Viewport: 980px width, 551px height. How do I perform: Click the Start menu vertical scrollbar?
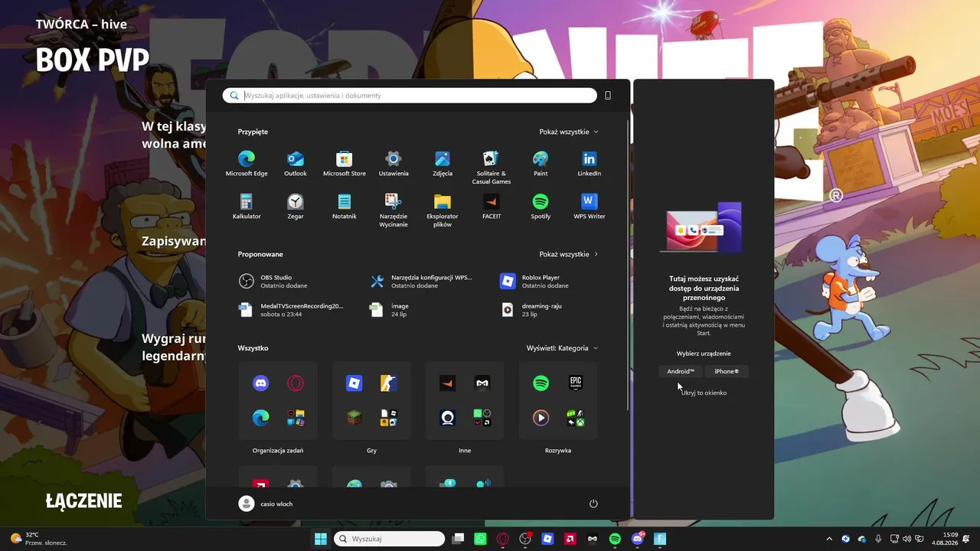coord(628,264)
